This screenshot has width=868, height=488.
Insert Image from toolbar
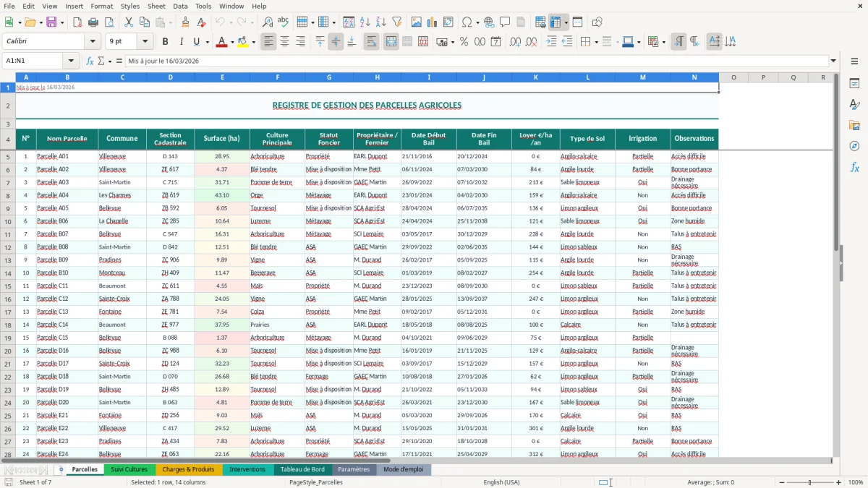pos(417,22)
